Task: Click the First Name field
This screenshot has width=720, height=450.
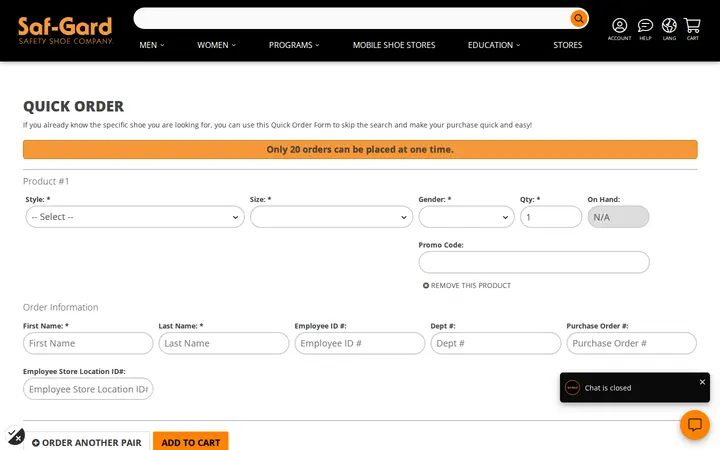Action: tap(88, 343)
